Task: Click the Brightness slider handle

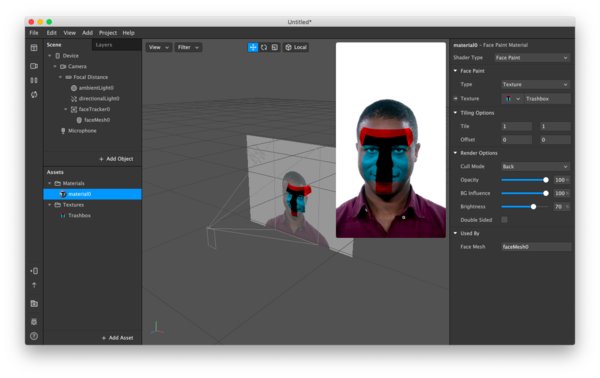Action: pyautogui.click(x=533, y=207)
